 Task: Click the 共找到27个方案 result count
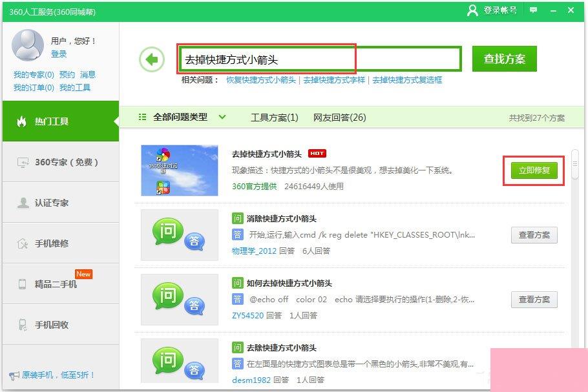coord(536,118)
